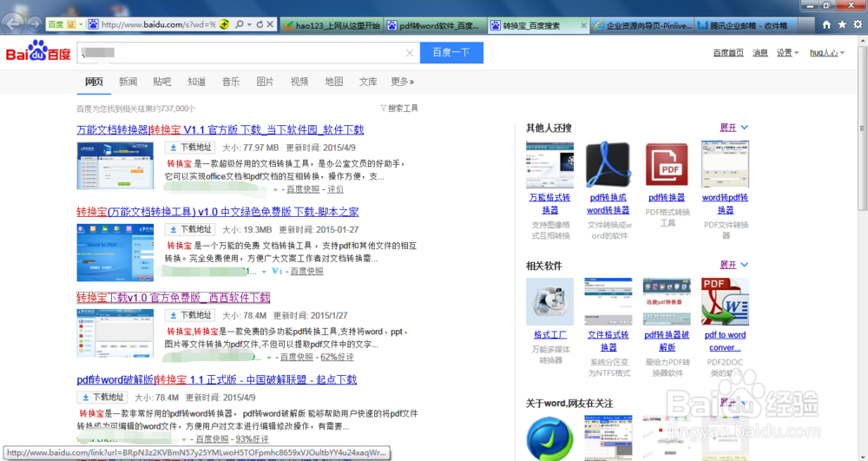The image size is (868, 461).
Task: Click the Baidu logo
Action: [38, 51]
